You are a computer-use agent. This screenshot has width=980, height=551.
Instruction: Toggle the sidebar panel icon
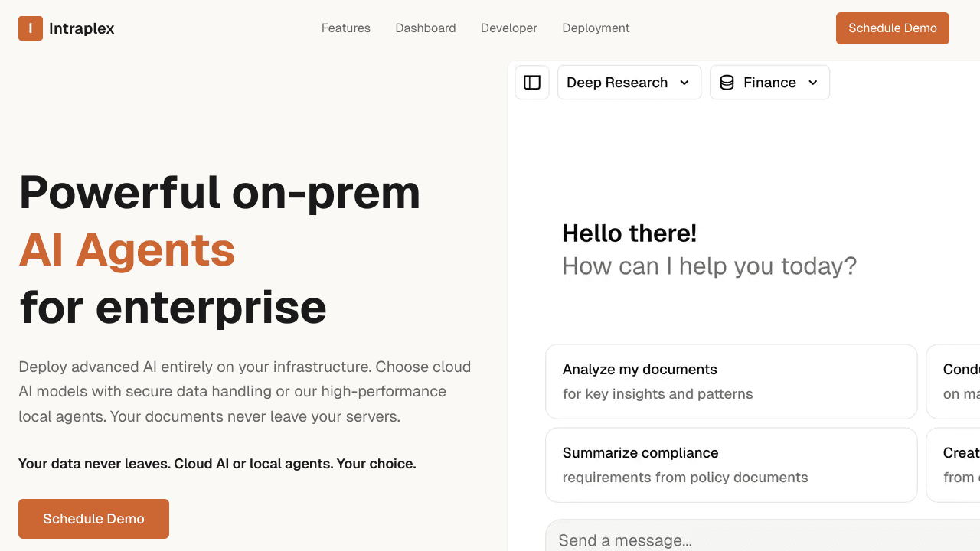point(532,83)
